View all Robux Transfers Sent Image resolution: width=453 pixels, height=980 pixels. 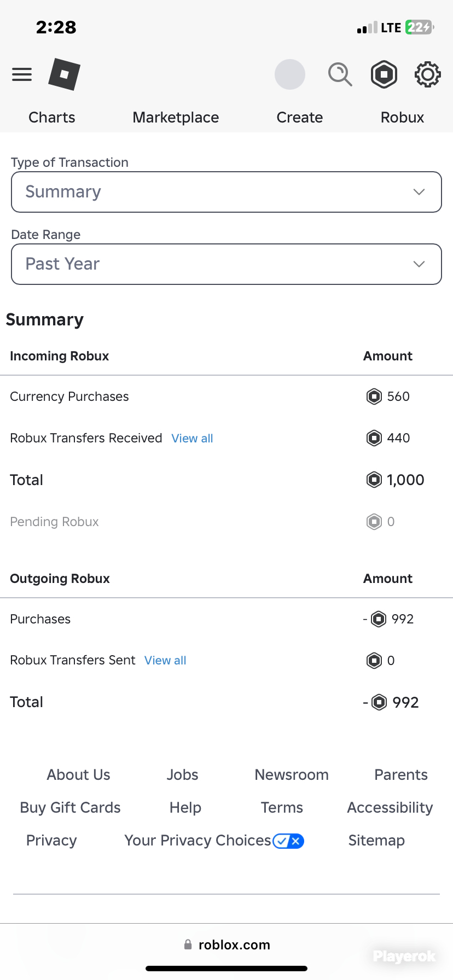coord(165,660)
